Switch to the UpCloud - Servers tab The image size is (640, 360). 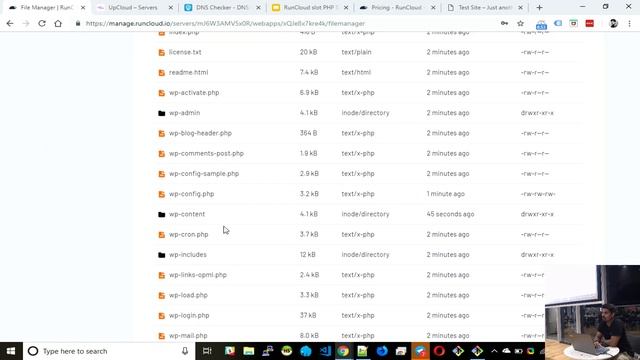coord(133,8)
